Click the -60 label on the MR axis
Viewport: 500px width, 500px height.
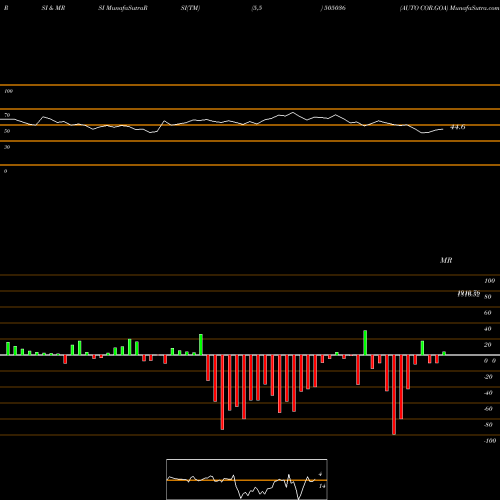[x=488, y=409]
